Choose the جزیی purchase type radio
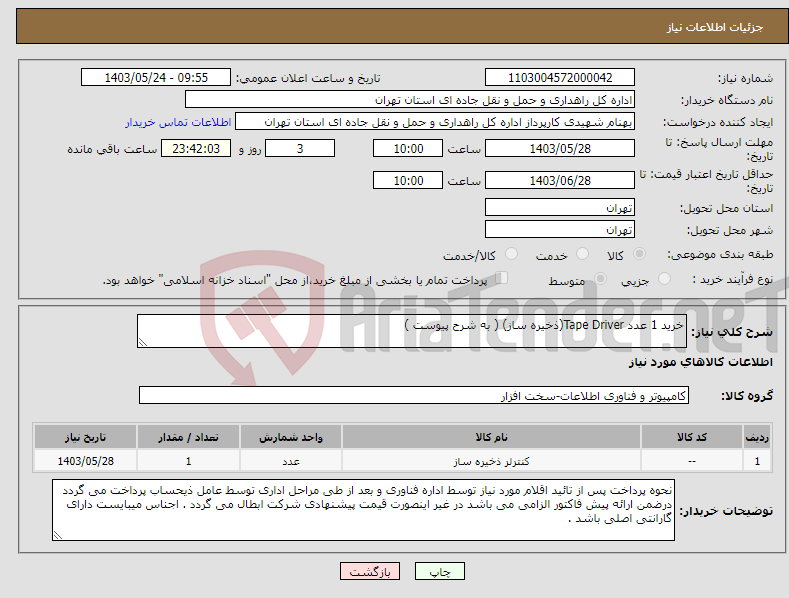The height and width of the screenshot is (598, 789). pyautogui.click(x=664, y=278)
